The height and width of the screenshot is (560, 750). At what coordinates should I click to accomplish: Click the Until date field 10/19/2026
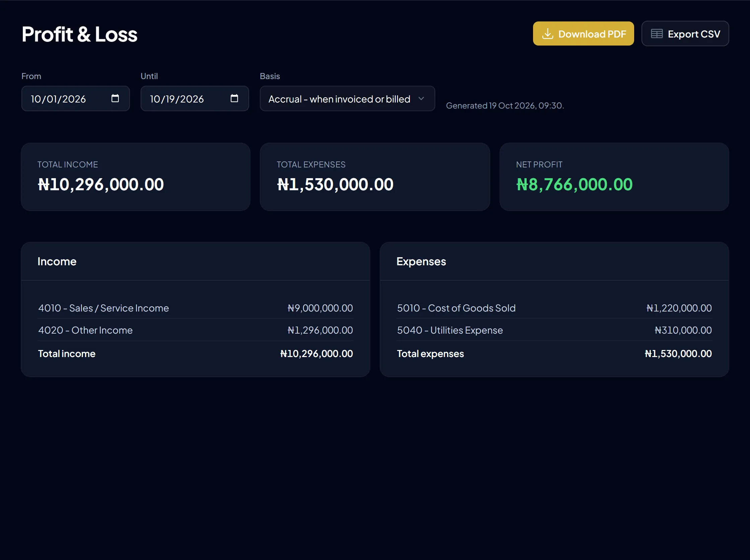(x=195, y=99)
